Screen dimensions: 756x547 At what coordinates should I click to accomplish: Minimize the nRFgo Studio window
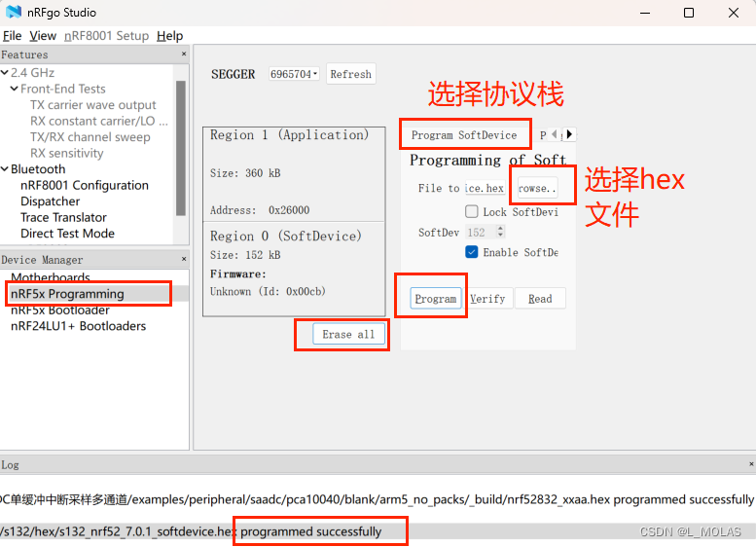pyautogui.click(x=645, y=13)
